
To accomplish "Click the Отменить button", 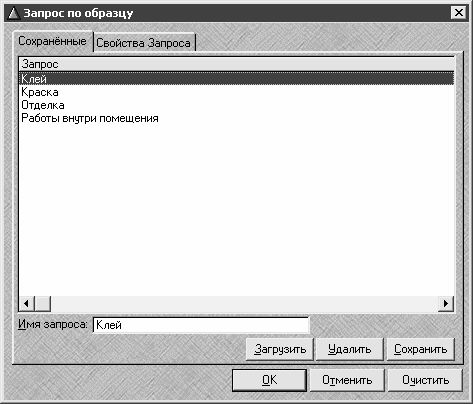I will coord(347,380).
